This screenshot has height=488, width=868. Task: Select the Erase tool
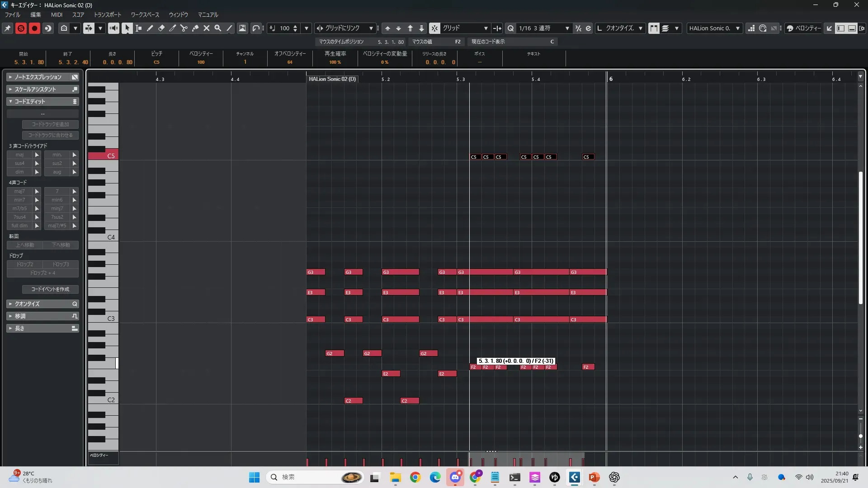click(x=161, y=28)
